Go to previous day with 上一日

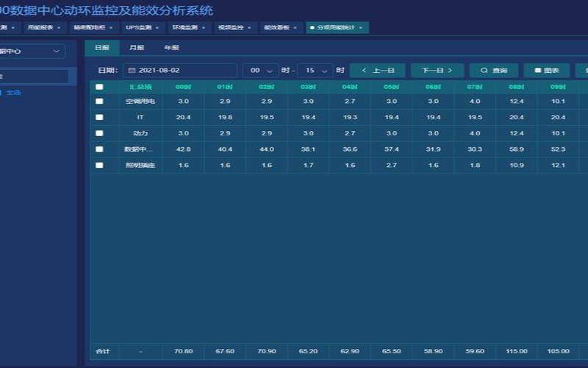[378, 71]
